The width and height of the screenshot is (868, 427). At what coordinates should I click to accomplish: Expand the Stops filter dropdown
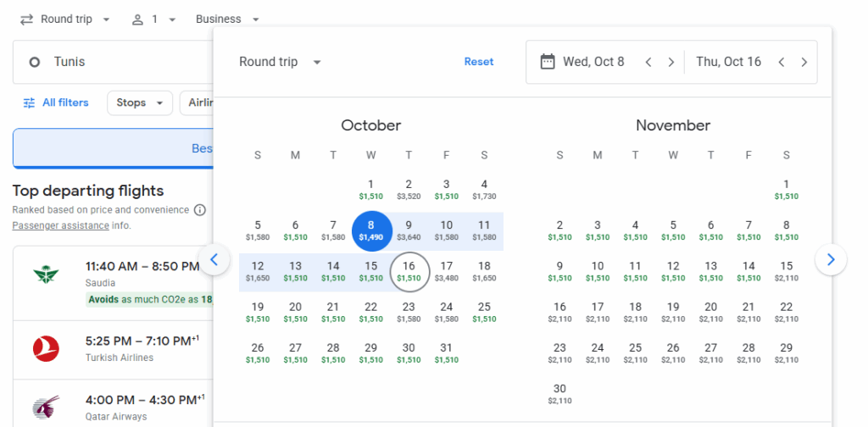pos(140,103)
